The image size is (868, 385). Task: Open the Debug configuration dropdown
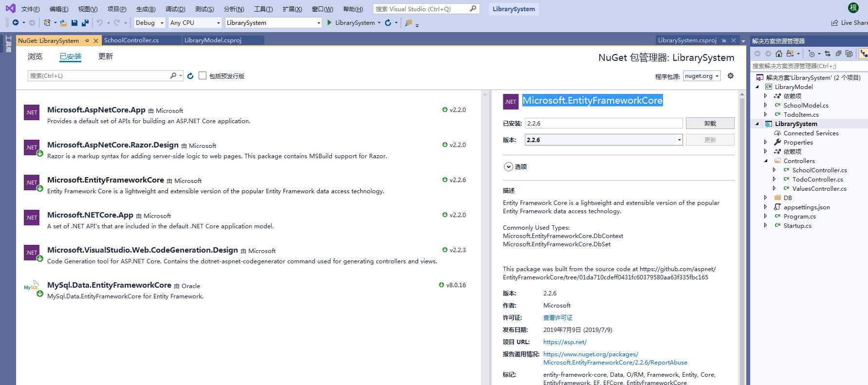click(149, 22)
